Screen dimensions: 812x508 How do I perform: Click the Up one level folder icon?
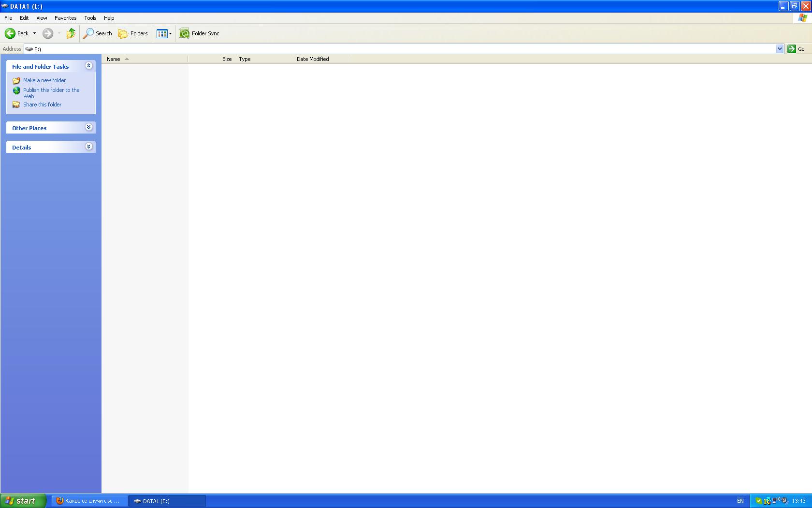coord(71,33)
